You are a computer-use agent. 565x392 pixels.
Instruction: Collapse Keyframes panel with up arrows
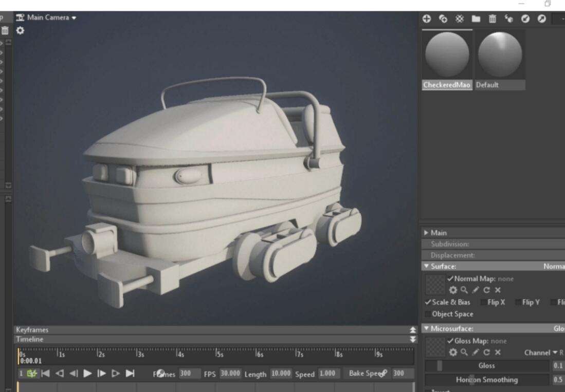point(413,330)
